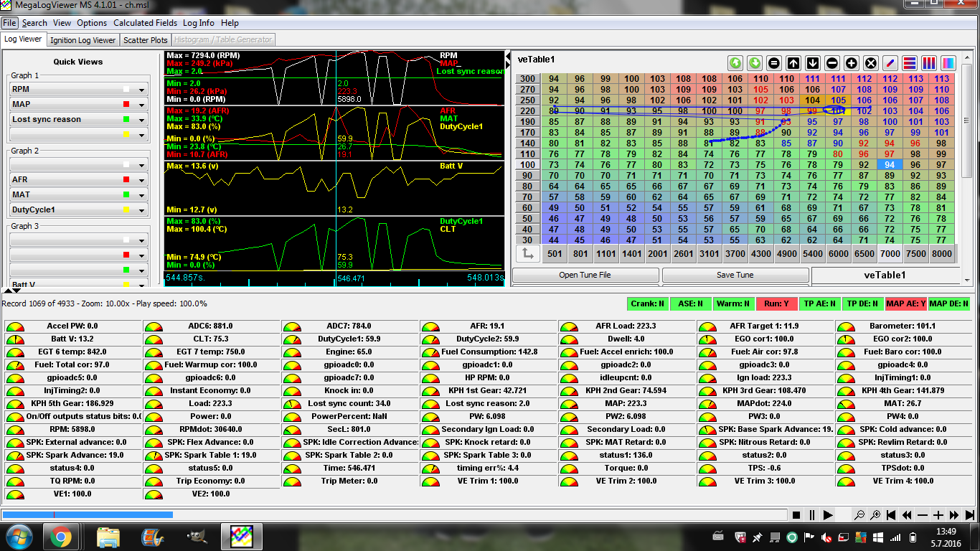Screen dimensions: 980x551
Task: Increase playback speed with the plus icon
Action: (x=938, y=515)
